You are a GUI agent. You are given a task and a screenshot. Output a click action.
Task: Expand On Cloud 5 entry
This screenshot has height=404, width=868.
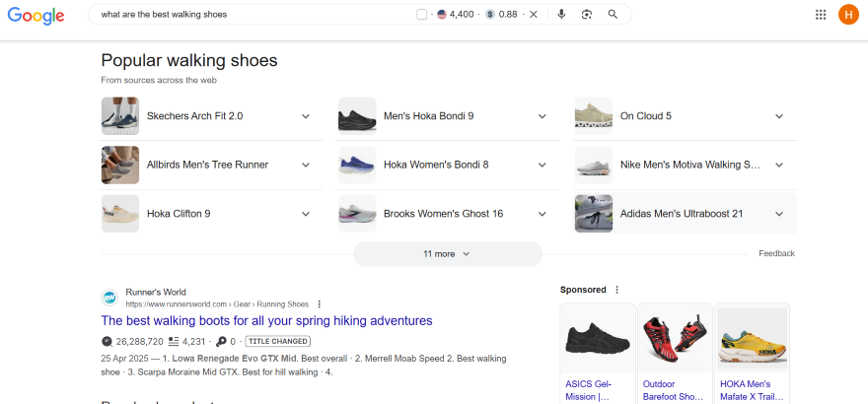tap(779, 116)
